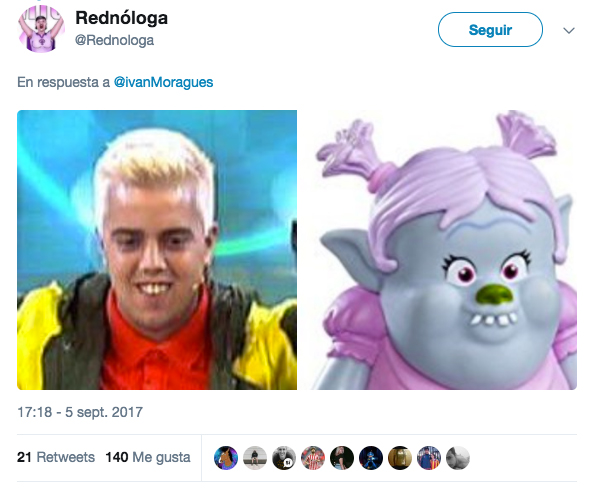
Task: Open the @Rednologa handle link
Action: click(114, 40)
